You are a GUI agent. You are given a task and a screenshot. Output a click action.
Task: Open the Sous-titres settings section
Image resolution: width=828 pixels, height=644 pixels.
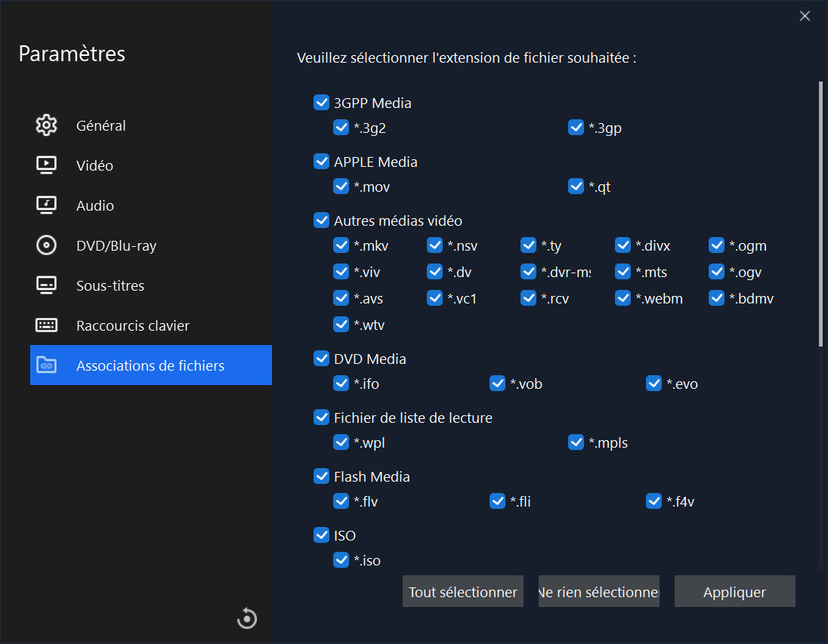[110, 285]
